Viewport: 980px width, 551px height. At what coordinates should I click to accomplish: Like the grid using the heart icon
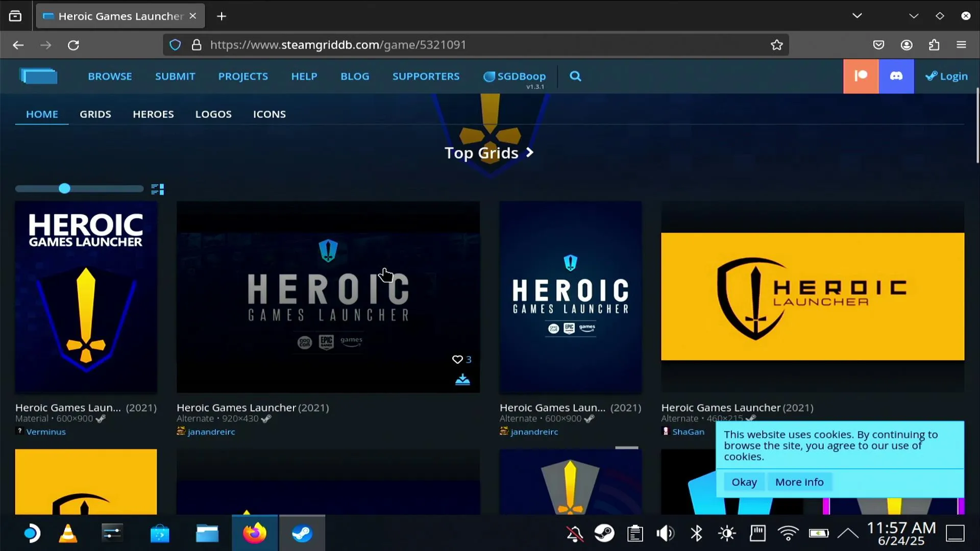click(457, 360)
